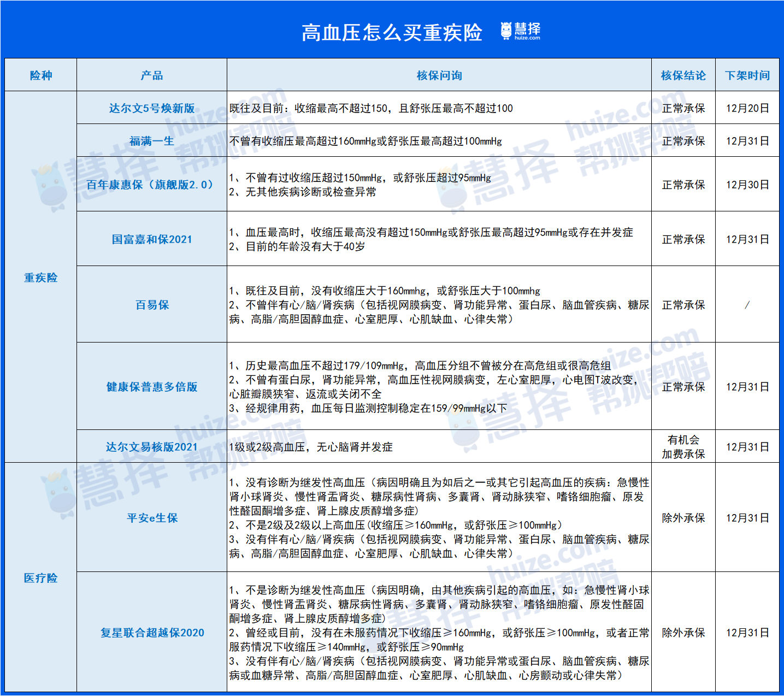This screenshot has height=696, width=784.
Task: Open the 复星联合超越保2020 product link
Action: tap(152, 633)
